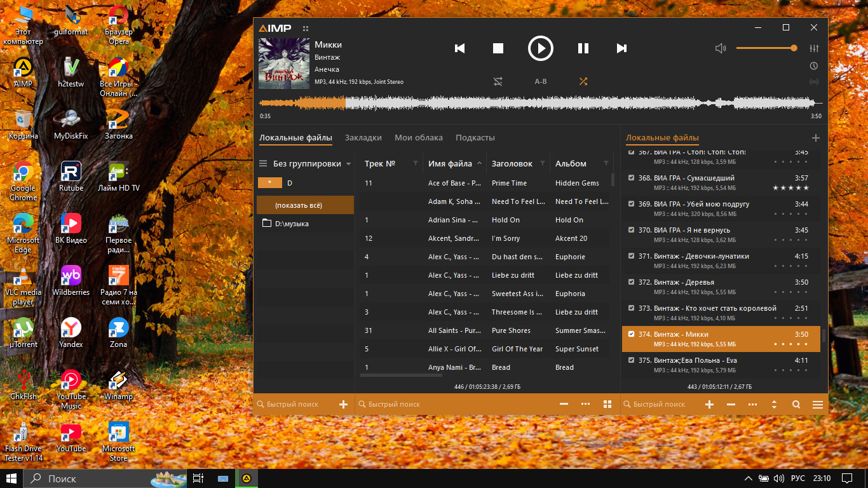Click the grip dots next to AIMP logo
Screen dimensions: 868x488
(306, 28)
